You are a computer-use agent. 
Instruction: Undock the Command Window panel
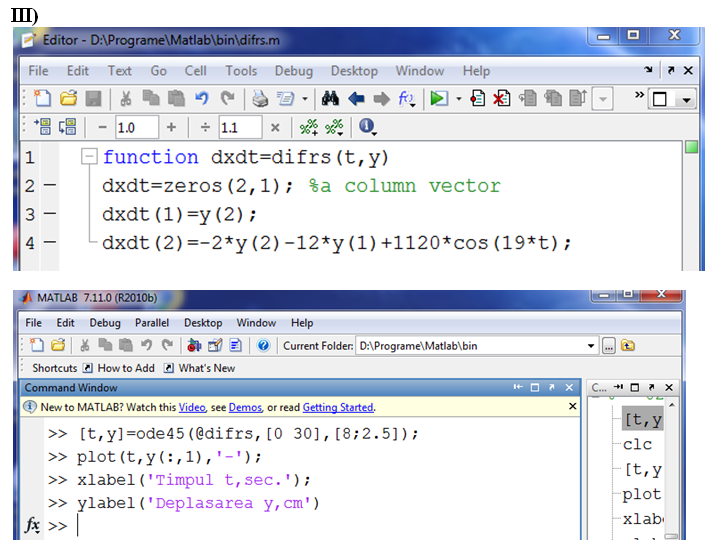[552, 388]
